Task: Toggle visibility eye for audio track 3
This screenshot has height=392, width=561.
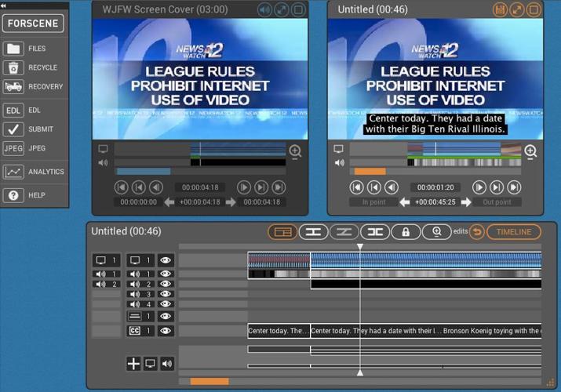Action: [166, 294]
